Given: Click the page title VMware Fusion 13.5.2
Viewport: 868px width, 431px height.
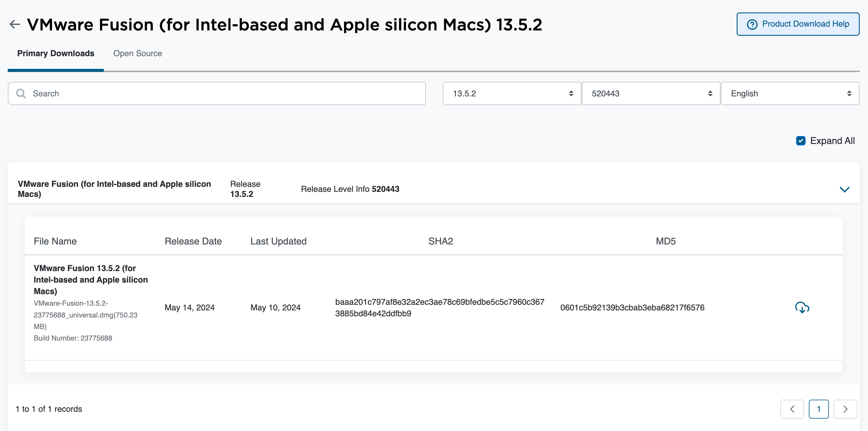Looking at the screenshot, I should pyautogui.click(x=284, y=25).
